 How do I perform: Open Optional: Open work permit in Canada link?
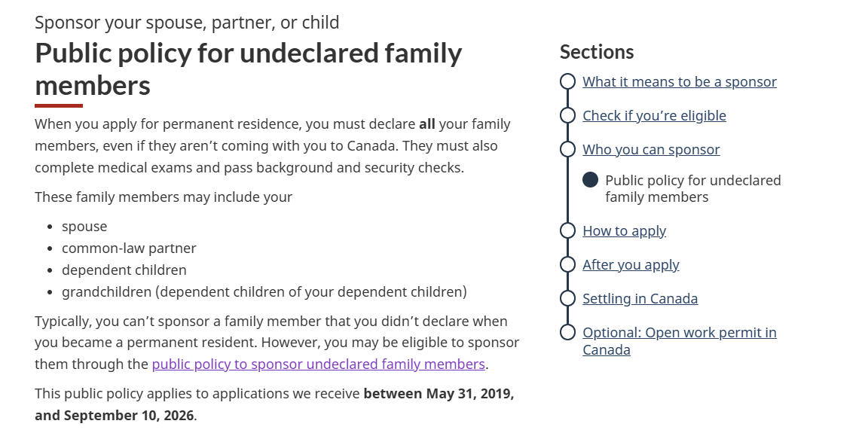(x=679, y=341)
